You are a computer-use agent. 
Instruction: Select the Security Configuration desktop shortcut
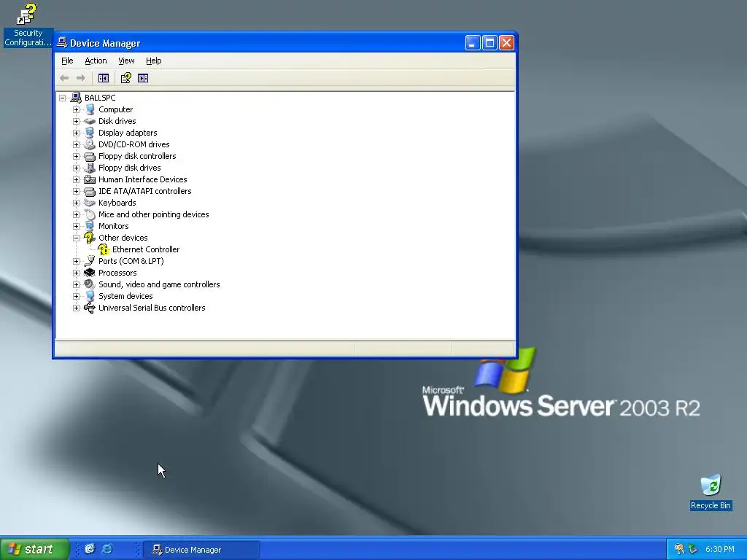click(x=28, y=26)
